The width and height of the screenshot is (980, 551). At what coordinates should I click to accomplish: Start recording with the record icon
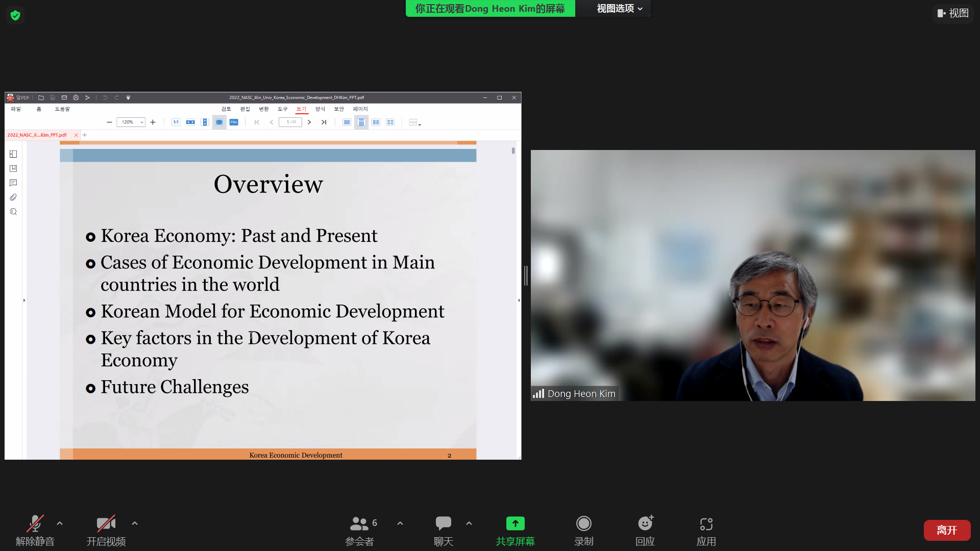(x=583, y=523)
